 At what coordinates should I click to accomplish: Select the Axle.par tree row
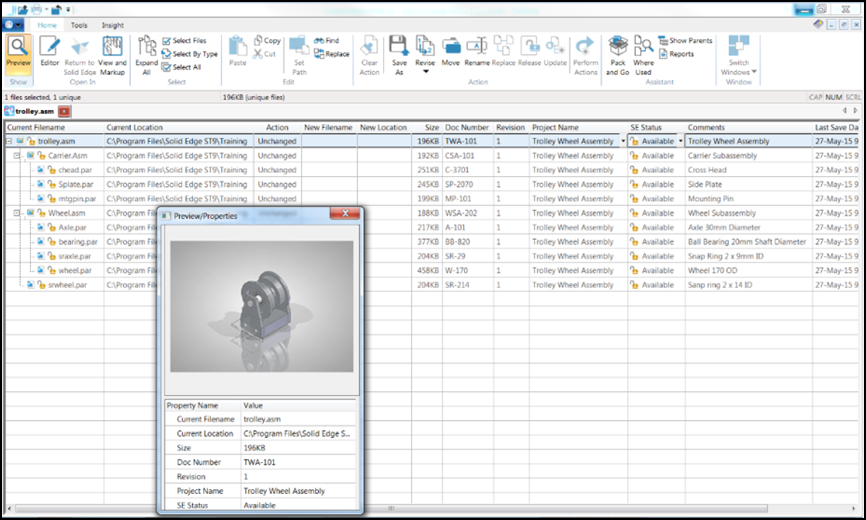(72, 227)
